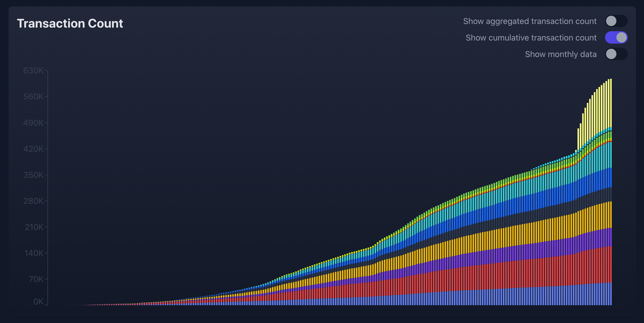
Task: Click the 140K y-axis tick label
Action: click(34, 253)
